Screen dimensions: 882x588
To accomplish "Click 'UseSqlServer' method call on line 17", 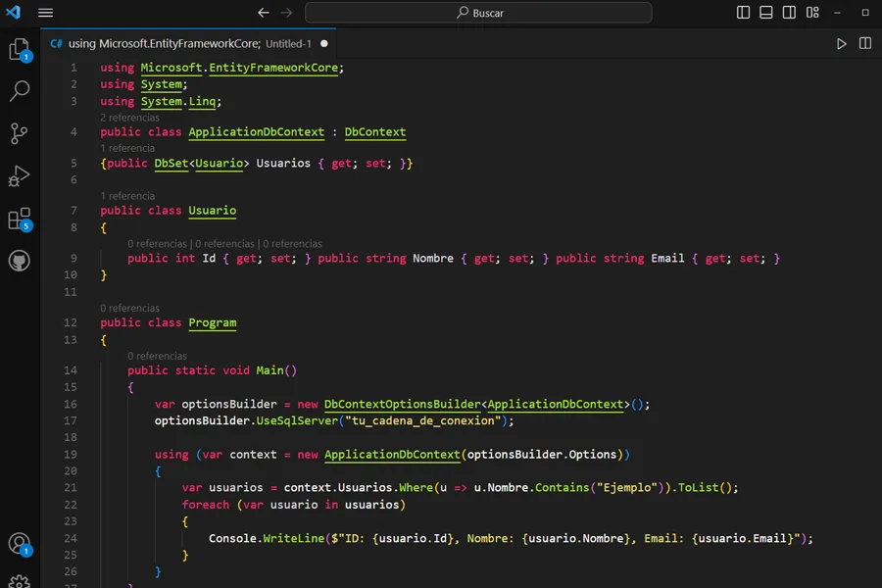I will pyautogui.click(x=297, y=420).
